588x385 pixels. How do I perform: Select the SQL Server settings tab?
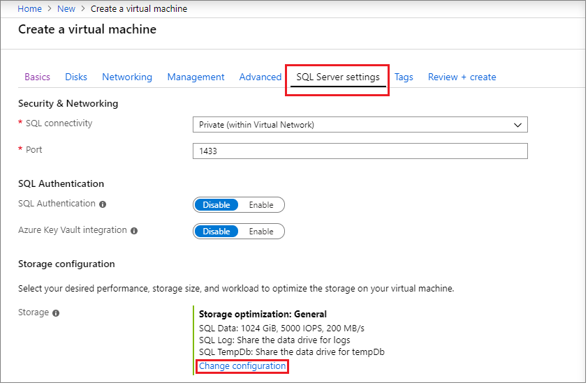338,77
